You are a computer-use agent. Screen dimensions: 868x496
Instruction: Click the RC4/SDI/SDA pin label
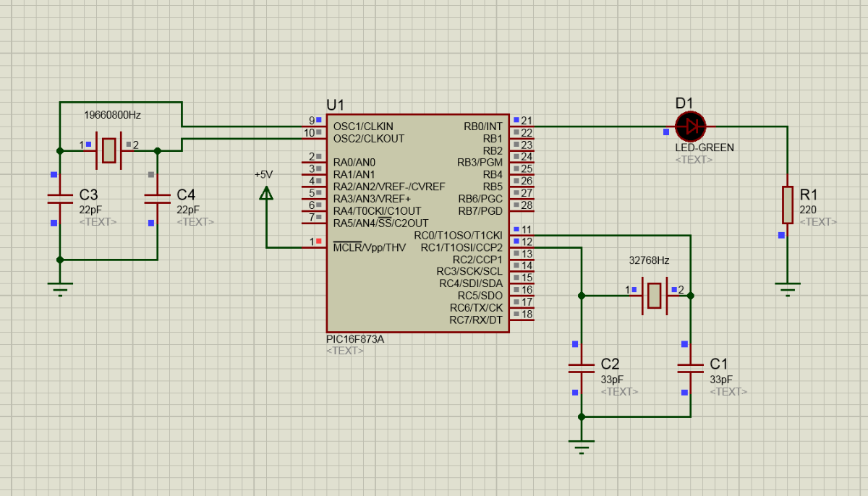(471, 283)
